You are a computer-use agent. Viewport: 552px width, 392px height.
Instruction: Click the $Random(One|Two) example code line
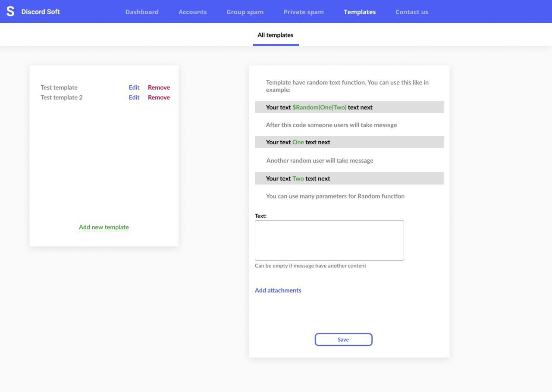point(319,107)
